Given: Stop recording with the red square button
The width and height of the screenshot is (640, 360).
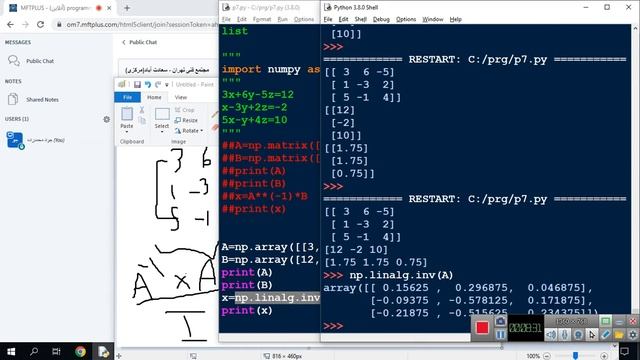Looking at the screenshot, I should tap(482, 328).
